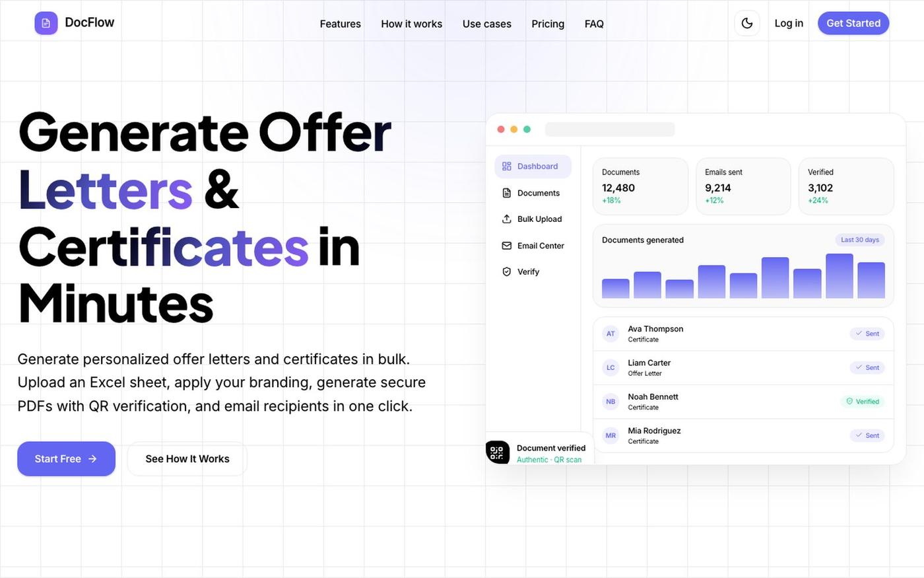Click the red window dot in mockup
Image resolution: width=924 pixels, height=578 pixels.
[x=501, y=129]
